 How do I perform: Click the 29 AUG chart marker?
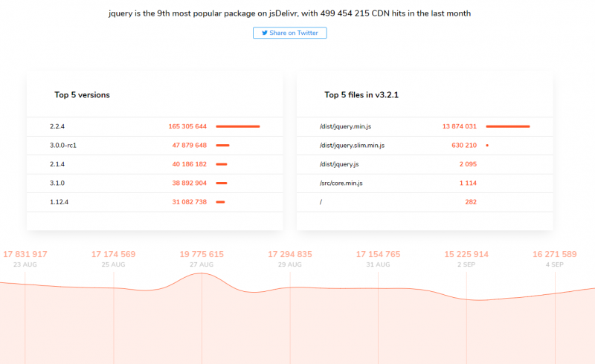coord(290,264)
